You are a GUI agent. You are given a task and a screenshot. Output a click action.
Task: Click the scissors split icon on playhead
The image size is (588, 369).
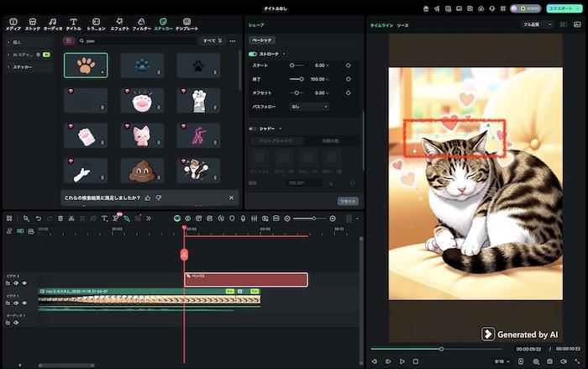pyautogui.click(x=184, y=254)
